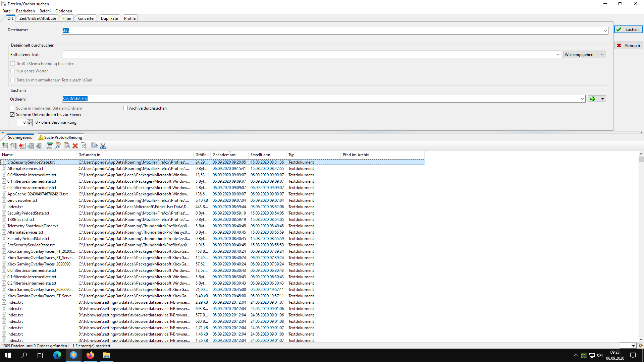Click the copy files icon in results toolbar

(95, 146)
